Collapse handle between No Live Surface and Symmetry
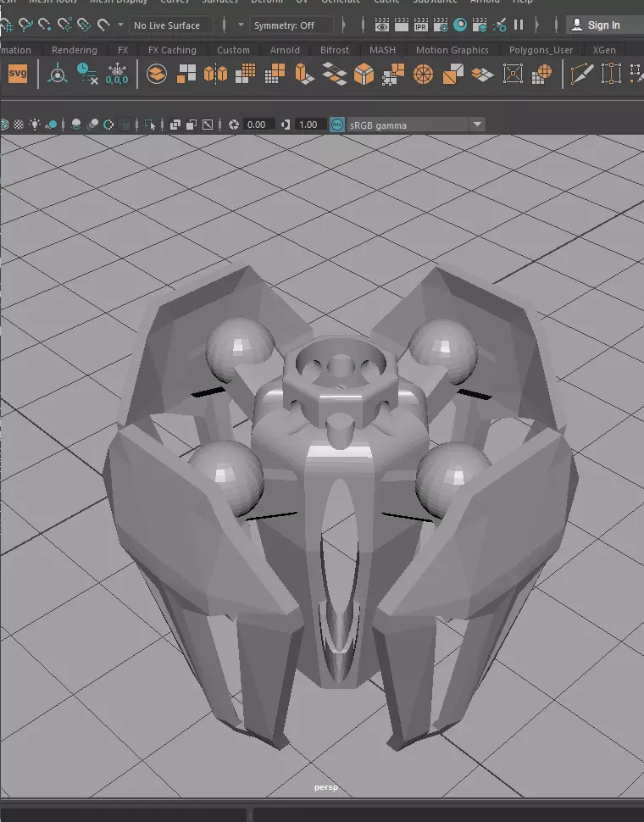This screenshot has width=644, height=822. (x=225, y=25)
